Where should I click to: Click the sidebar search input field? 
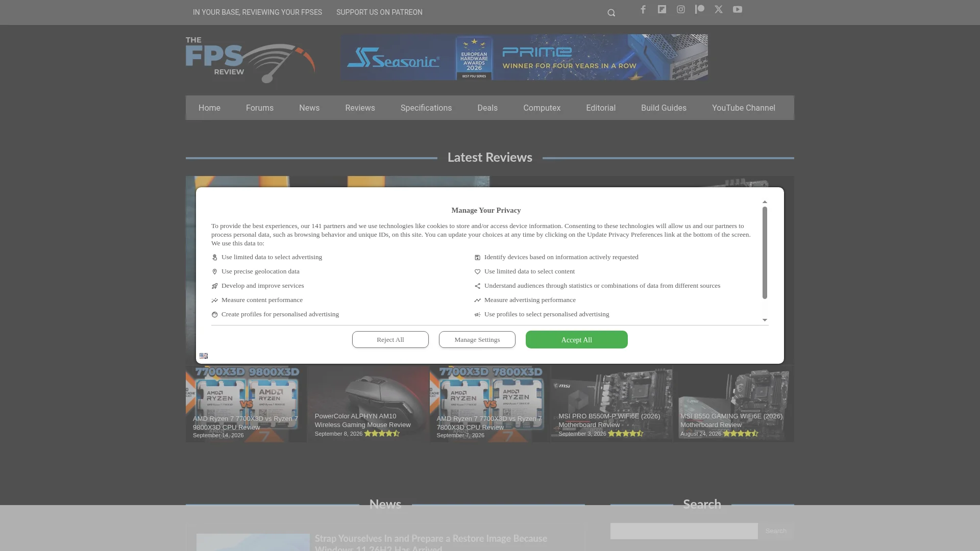pos(684,531)
